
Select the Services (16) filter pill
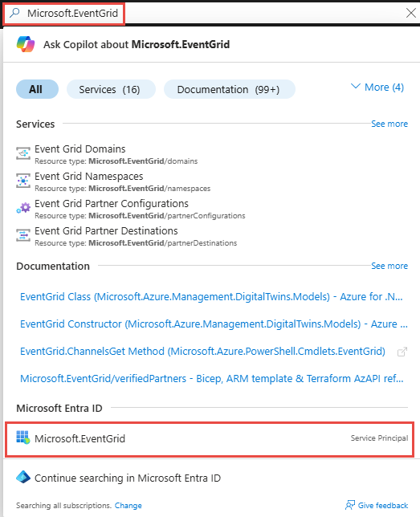pos(111,89)
